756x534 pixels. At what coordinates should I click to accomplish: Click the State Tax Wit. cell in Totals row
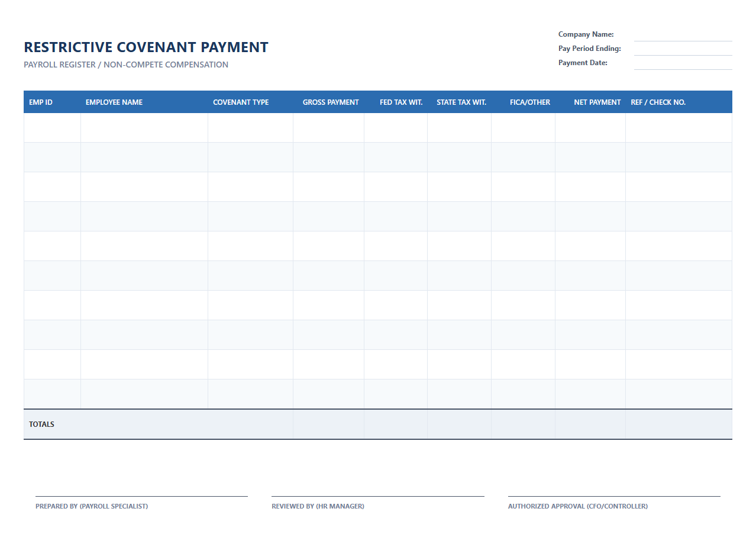(459, 424)
